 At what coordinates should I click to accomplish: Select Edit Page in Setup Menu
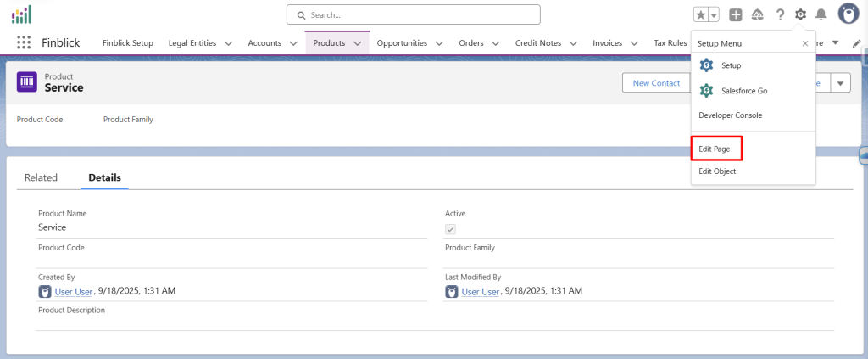714,149
